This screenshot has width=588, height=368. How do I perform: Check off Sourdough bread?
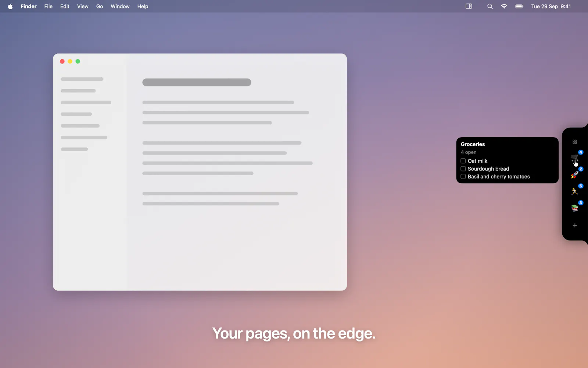click(463, 169)
